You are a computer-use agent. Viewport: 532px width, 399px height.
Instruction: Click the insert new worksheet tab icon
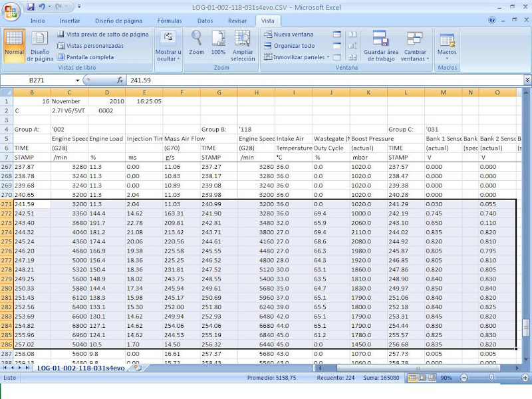(138, 368)
